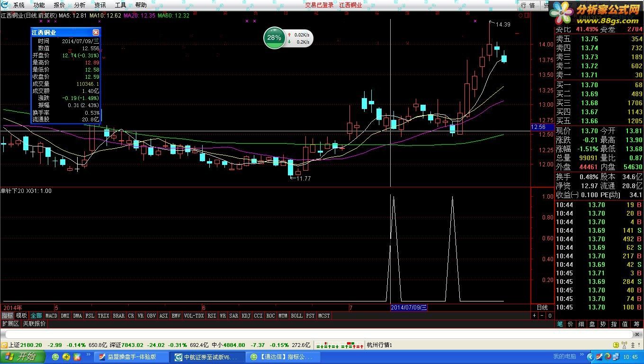Screen dimensions: 644x364
Task: Select the 价 tab in trade panel
Action: 571,324
